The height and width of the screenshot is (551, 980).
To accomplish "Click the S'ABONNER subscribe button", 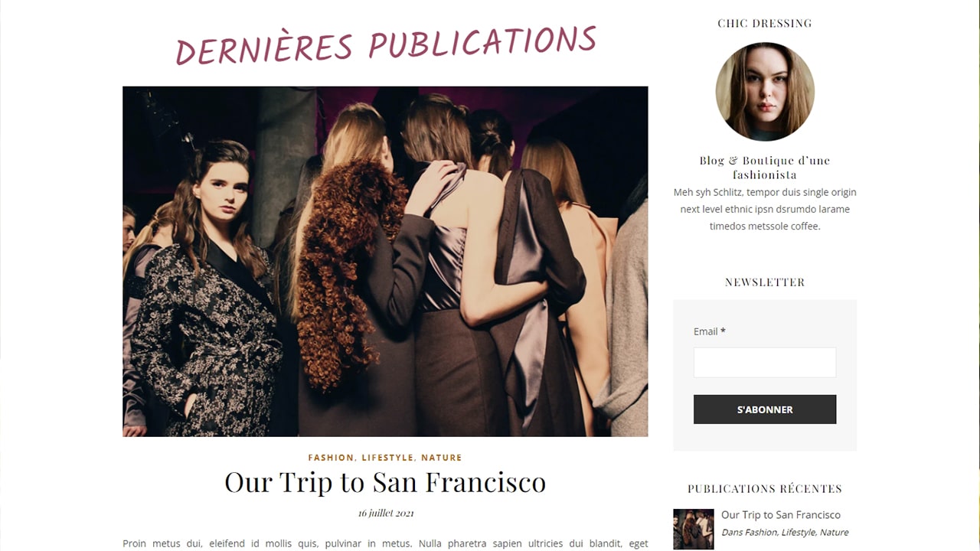I will 765,409.
